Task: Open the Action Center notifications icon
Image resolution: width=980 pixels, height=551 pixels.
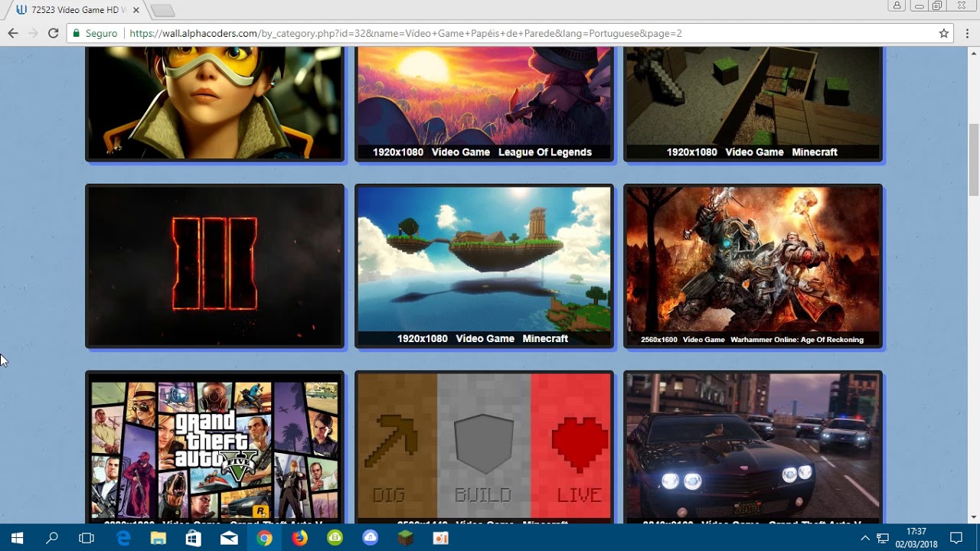Action: click(x=956, y=538)
